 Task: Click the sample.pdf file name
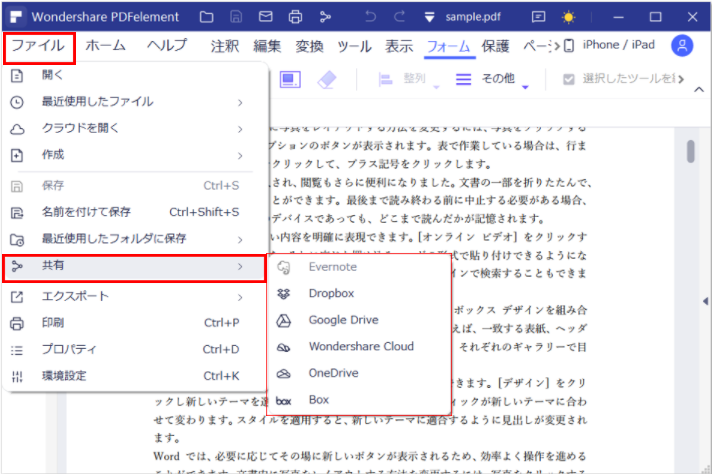pos(473,17)
